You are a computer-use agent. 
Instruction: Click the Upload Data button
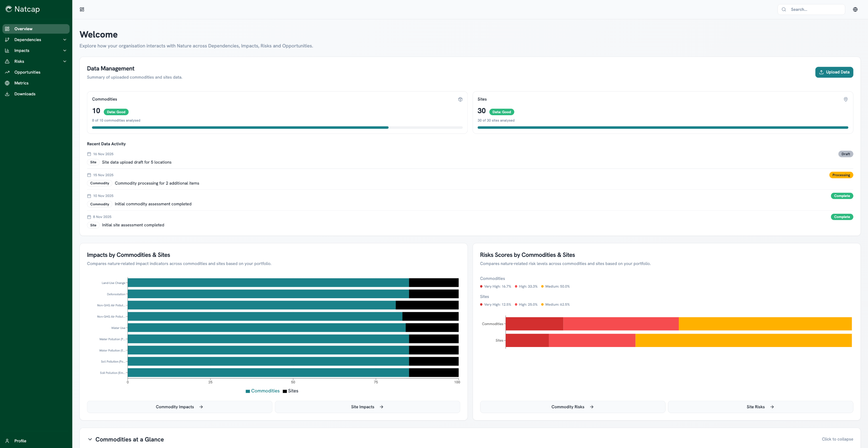click(x=834, y=72)
